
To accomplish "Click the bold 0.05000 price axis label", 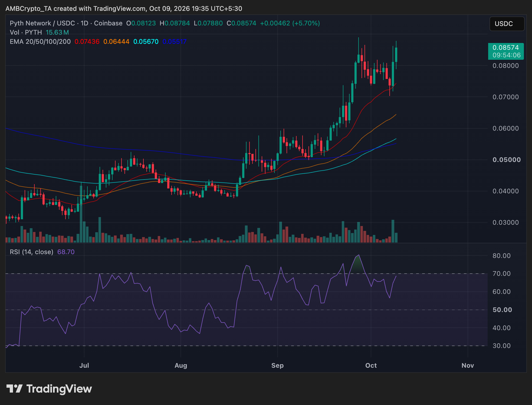I will (507, 160).
